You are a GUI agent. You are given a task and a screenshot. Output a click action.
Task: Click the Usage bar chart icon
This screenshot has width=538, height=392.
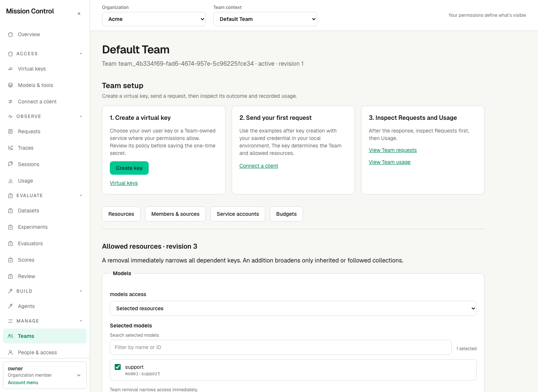[10, 181]
